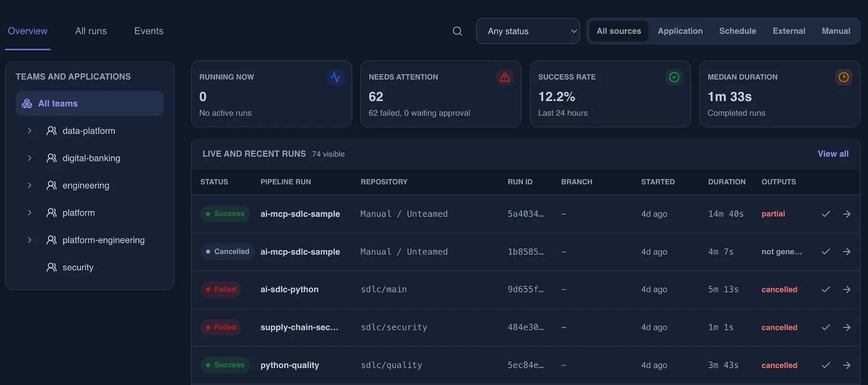Open the python-quality pipeline run
The image size is (868, 385).
pos(290,365)
